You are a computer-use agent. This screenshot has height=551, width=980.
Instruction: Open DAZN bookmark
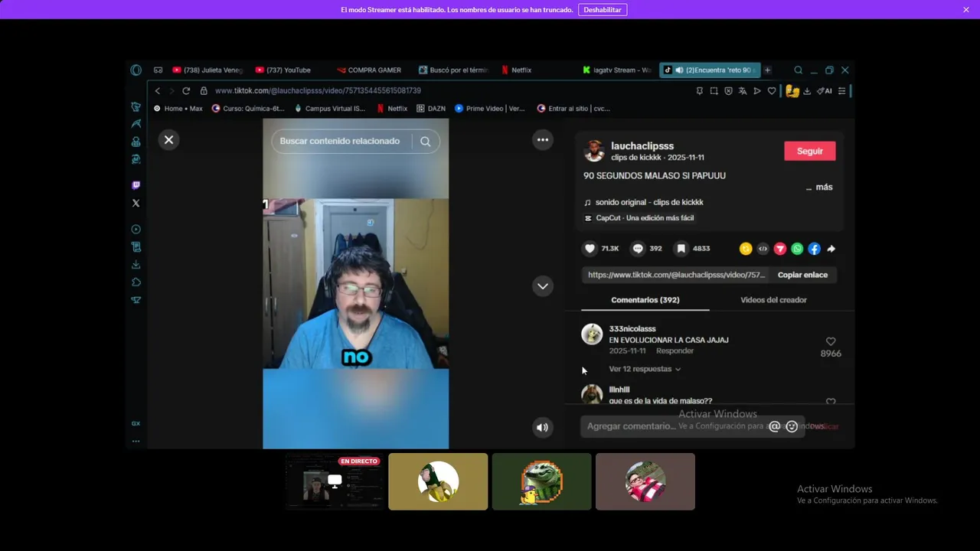[431, 109]
